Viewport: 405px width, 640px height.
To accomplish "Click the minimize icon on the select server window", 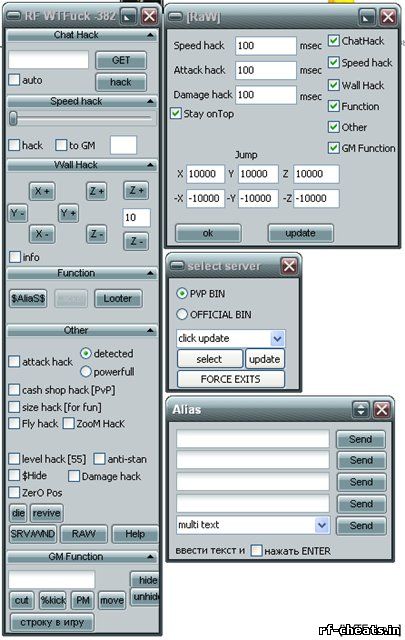I will tap(177, 266).
